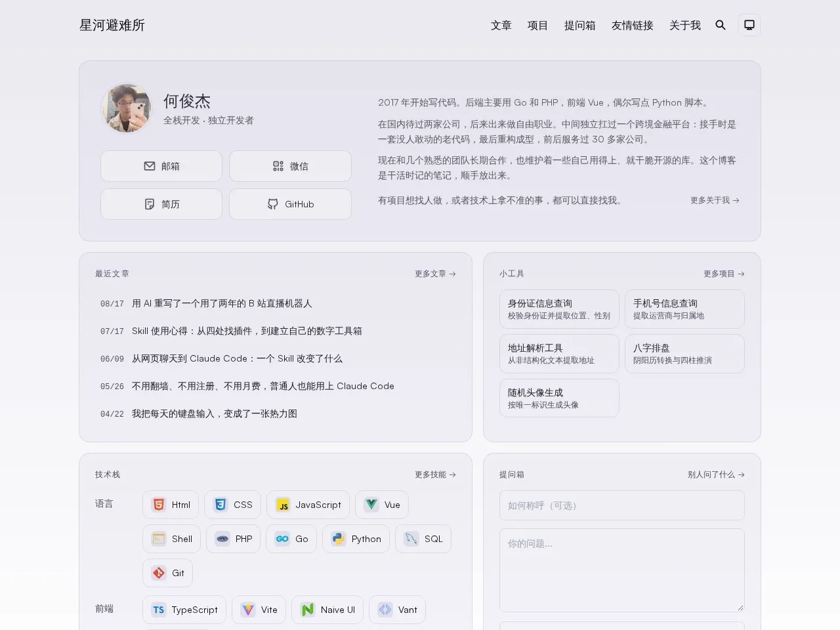Select the PHP skill chip
This screenshot has width=840, height=630.
[x=233, y=539]
